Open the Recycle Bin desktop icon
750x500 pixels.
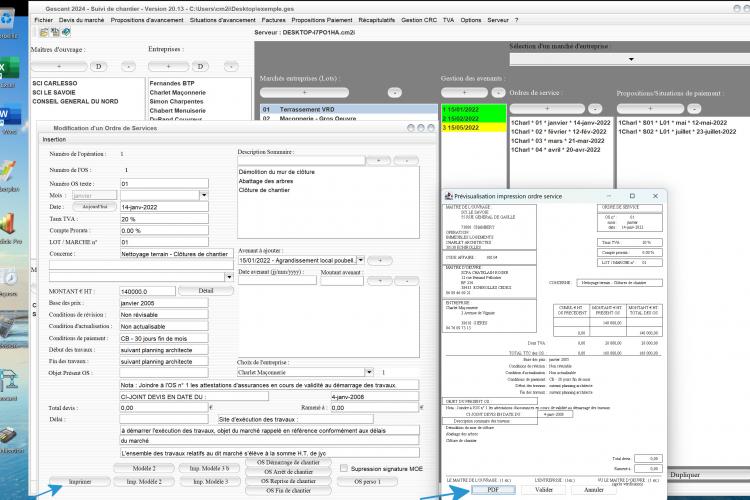point(7,22)
